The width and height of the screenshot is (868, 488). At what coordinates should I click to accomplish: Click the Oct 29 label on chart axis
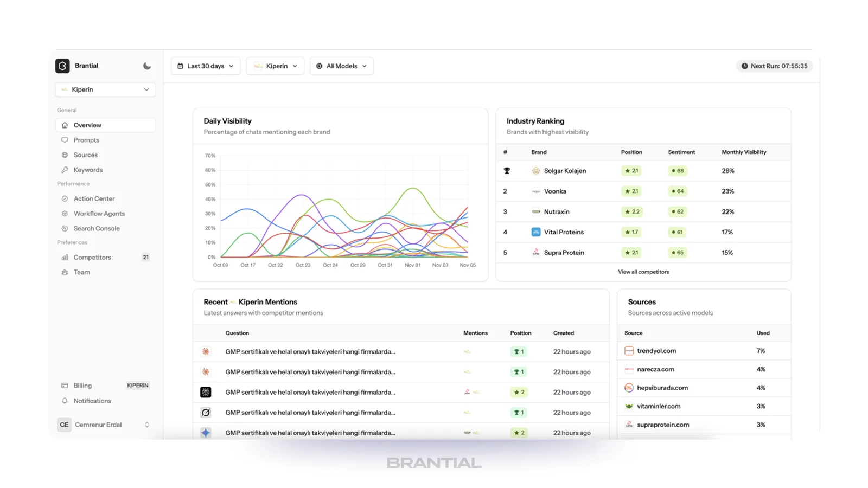[358, 265]
